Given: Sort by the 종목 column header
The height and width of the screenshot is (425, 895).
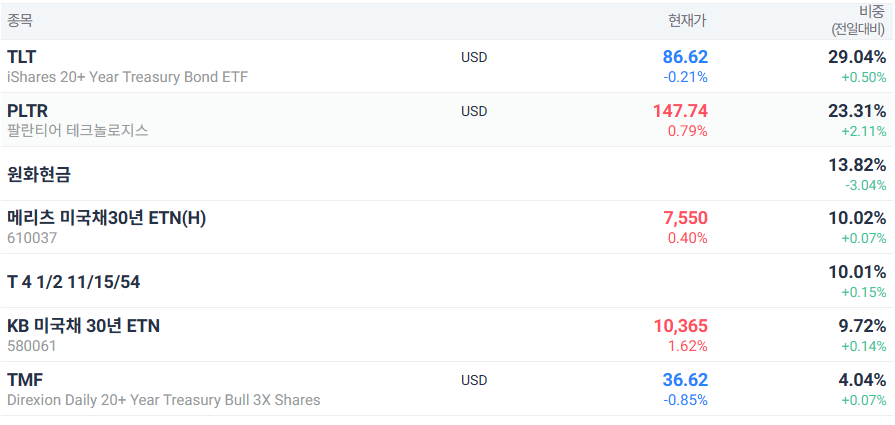Looking at the screenshot, I should (x=20, y=21).
